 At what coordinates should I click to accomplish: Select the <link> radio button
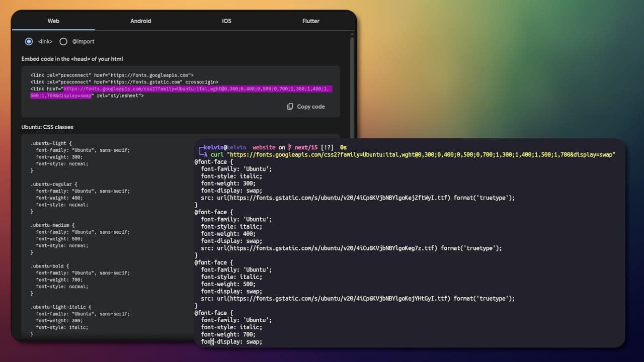(x=29, y=41)
